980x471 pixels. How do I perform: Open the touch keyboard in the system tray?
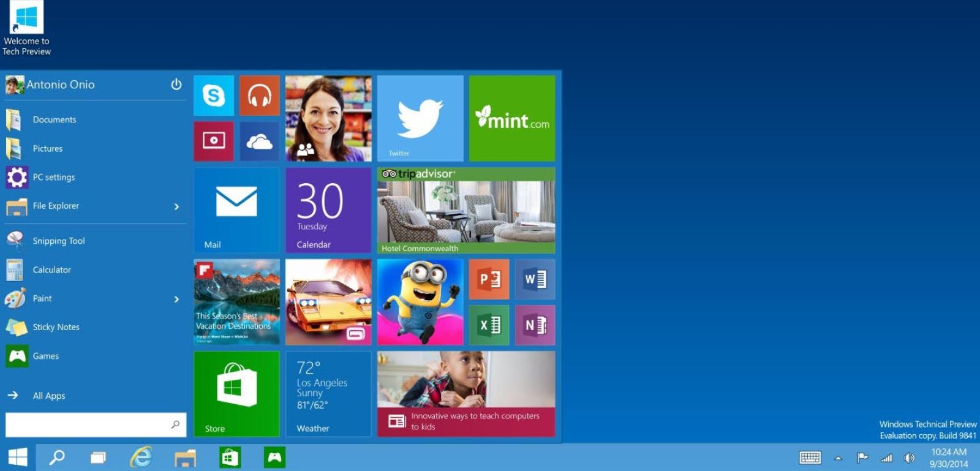[x=810, y=458]
